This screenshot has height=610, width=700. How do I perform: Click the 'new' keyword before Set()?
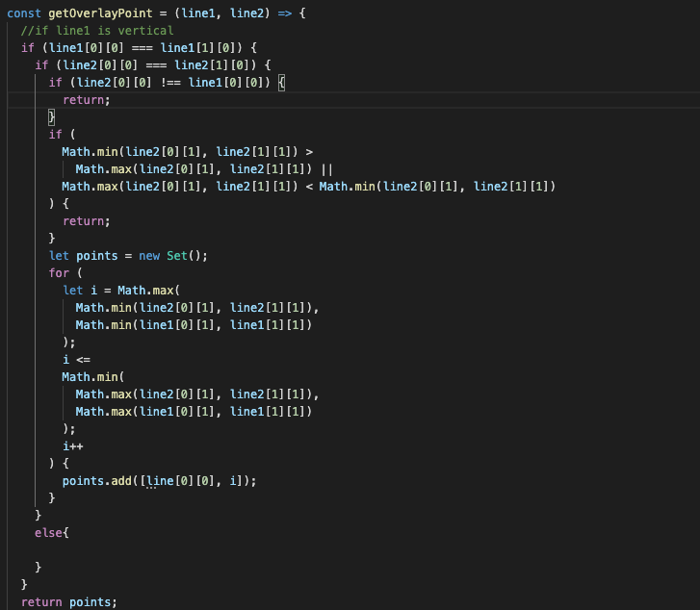pyautogui.click(x=149, y=256)
